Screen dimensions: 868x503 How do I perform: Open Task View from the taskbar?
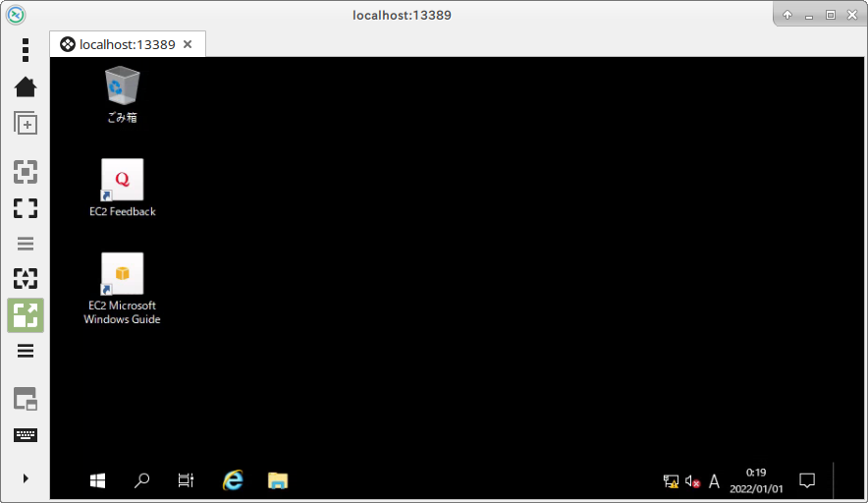186,480
